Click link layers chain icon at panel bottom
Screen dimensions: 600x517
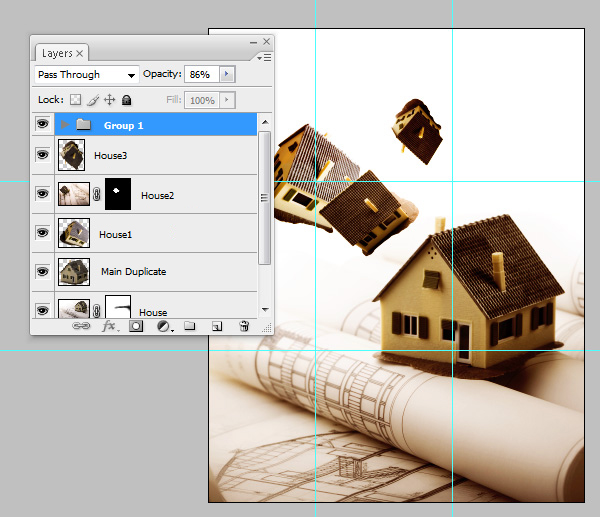(81, 326)
